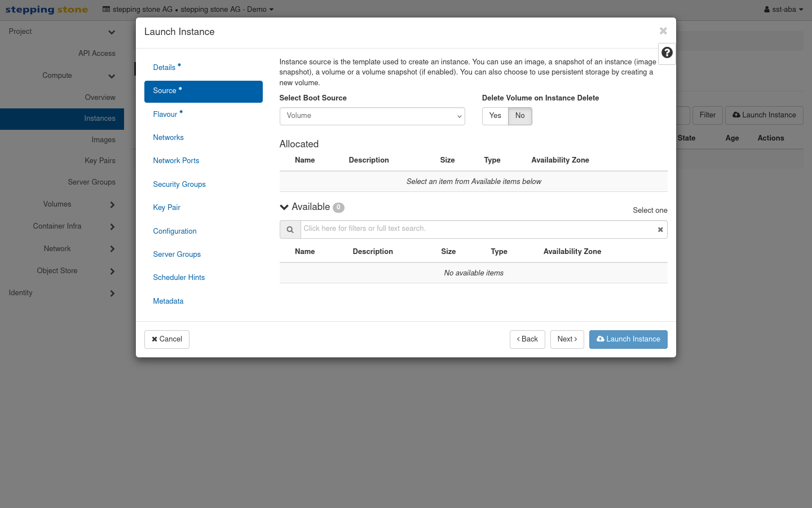The width and height of the screenshot is (812, 508).
Task: Open Instances in the sidebar
Action: point(62,119)
